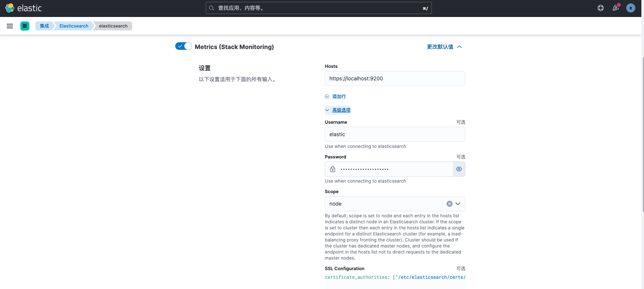Screen dimensions: 644x289
Task: Click the plus icon beside 添加行
Action: pyautogui.click(x=327, y=97)
